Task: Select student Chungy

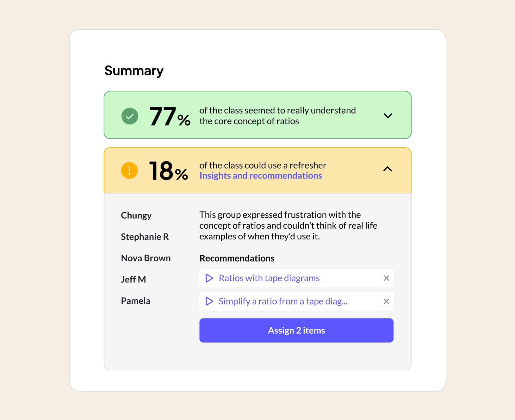Action: click(136, 215)
